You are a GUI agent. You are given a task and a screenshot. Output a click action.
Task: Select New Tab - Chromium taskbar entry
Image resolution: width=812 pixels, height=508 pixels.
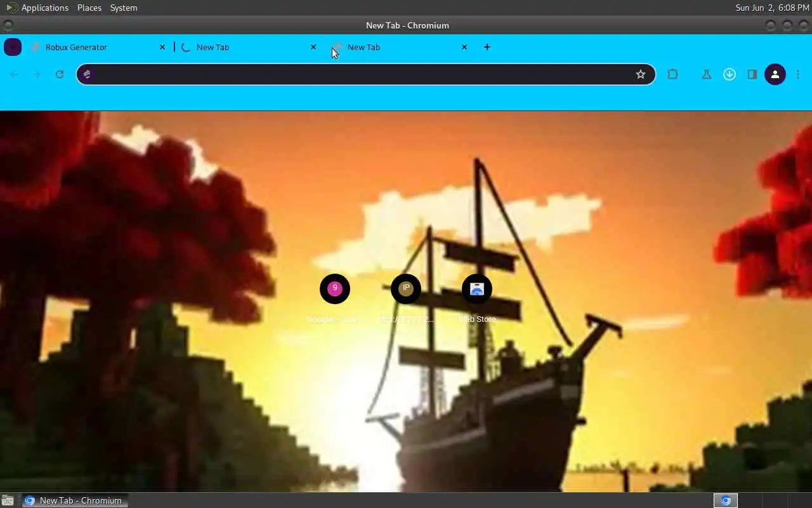click(x=75, y=500)
